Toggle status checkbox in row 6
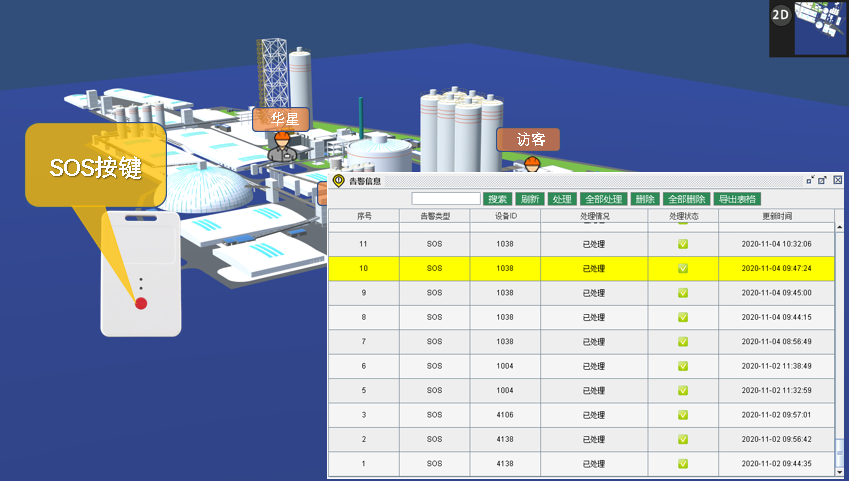 pyautogui.click(x=683, y=366)
